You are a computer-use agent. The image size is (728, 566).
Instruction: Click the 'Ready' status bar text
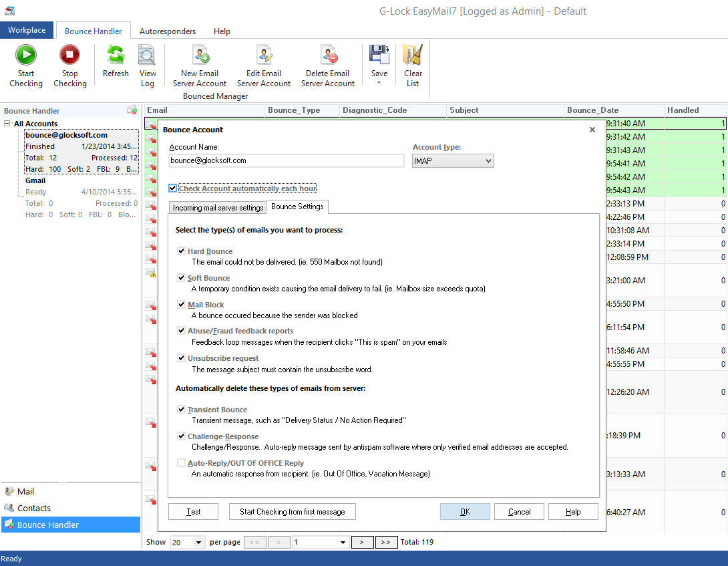tap(11, 559)
